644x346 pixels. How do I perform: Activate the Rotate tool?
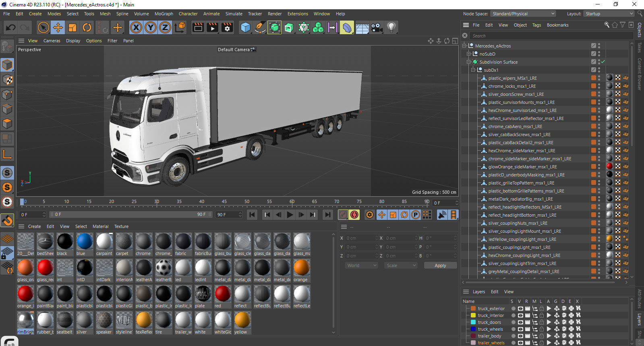(x=87, y=27)
